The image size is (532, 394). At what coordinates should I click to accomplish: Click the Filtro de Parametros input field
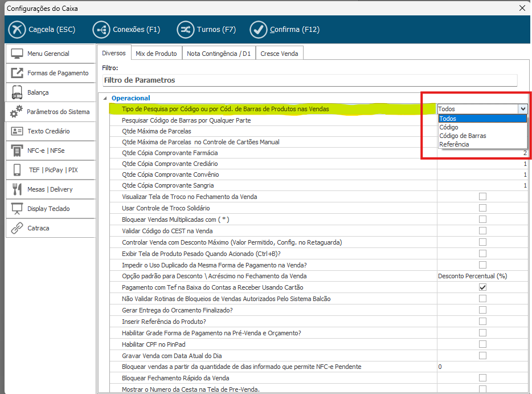(309, 80)
